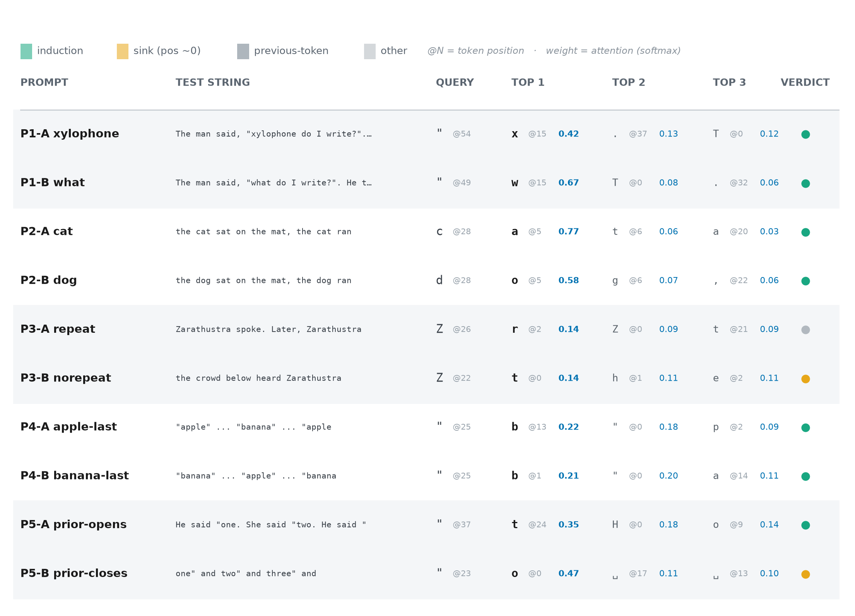This screenshot has height=616, width=855.
Task: Click the orange verdict dot for P5-B prior-closes
Action: (805, 574)
